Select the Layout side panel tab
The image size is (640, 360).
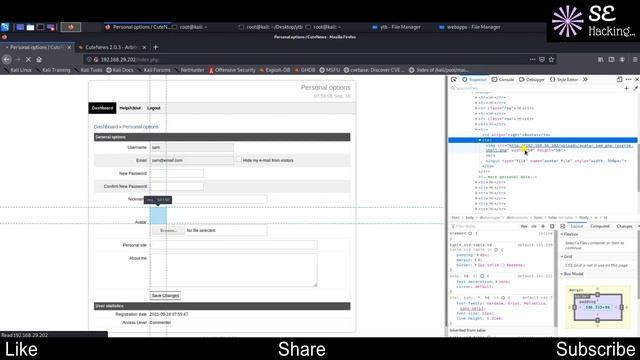[577, 226]
